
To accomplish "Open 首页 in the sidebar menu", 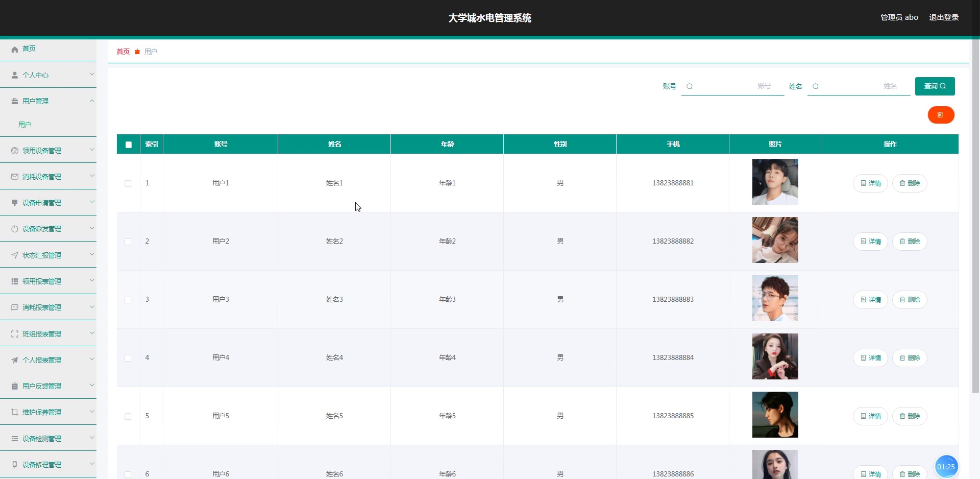I will (x=48, y=49).
